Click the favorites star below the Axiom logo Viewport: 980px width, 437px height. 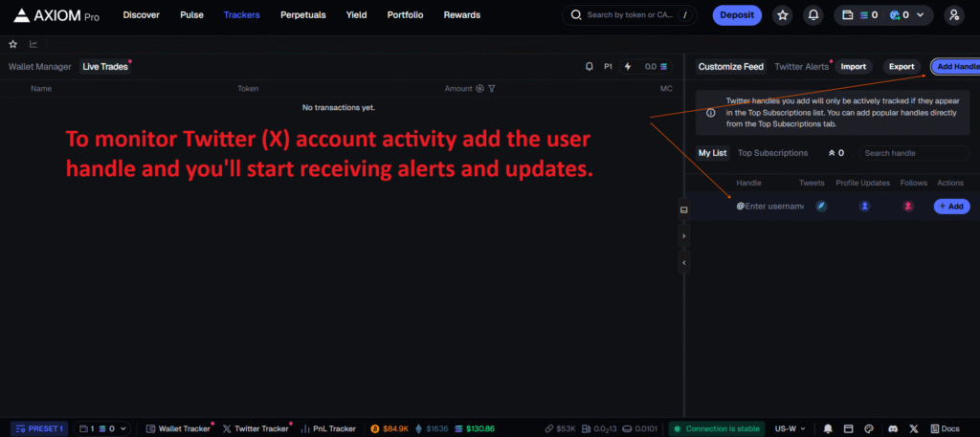point(12,44)
